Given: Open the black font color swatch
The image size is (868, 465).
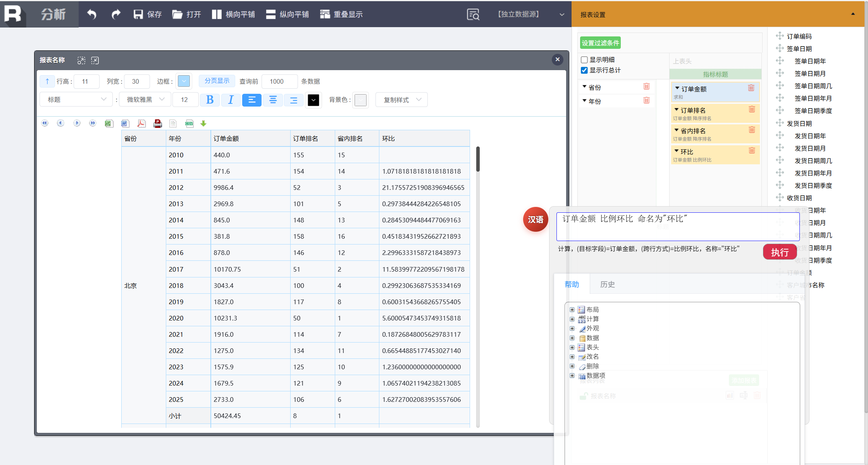Looking at the screenshot, I should 313,100.
